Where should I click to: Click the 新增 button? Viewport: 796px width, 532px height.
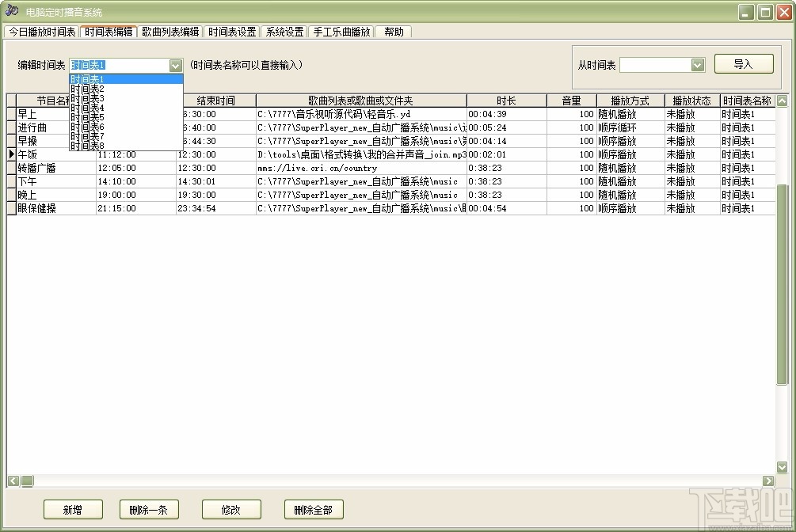[73, 510]
